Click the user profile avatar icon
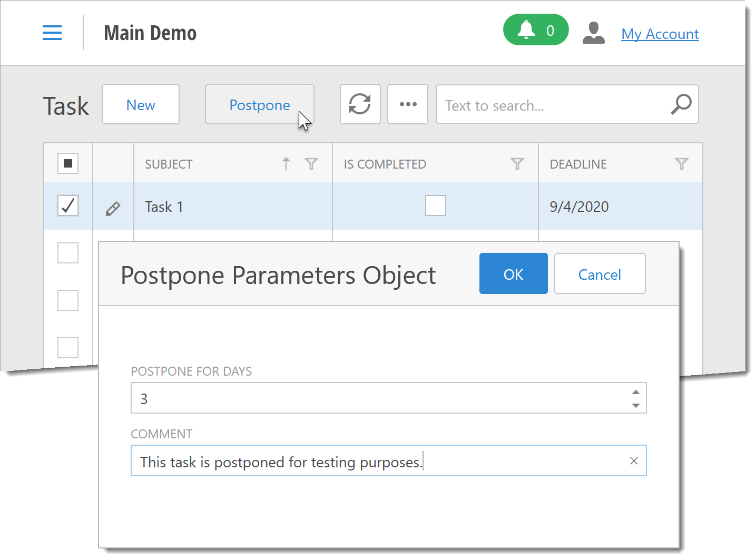 (x=594, y=33)
